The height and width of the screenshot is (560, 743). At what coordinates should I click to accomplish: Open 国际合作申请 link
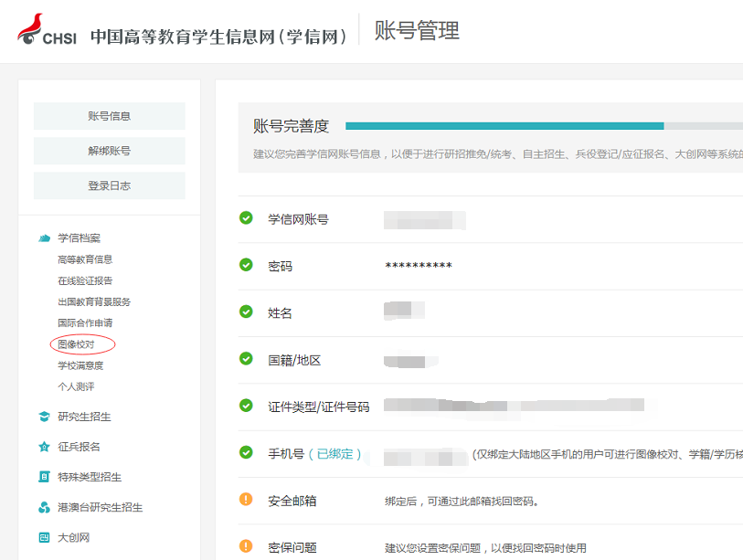coord(85,323)
